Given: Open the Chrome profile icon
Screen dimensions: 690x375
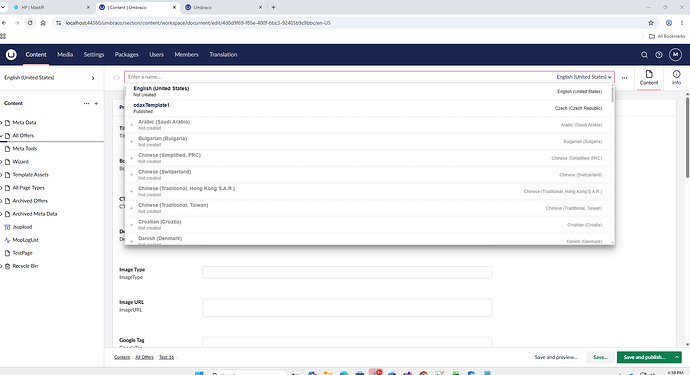Looking at the screenshot, I should (x=668, y=23).
